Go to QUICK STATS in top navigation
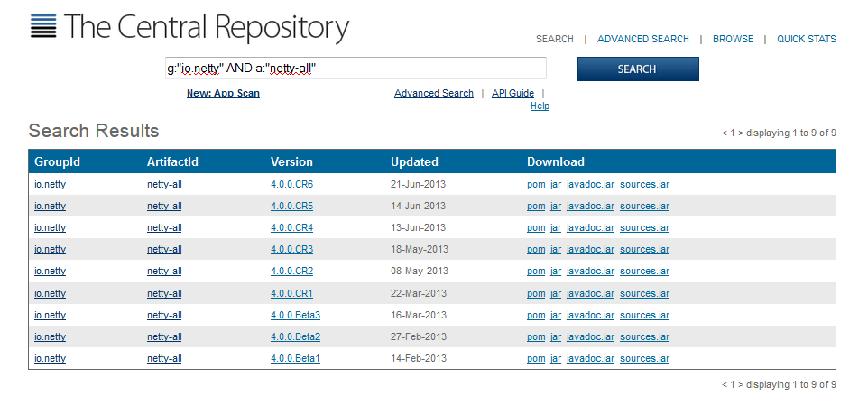Image resolution: width=868 pixels, height=405 pixels. coord(806,40)
